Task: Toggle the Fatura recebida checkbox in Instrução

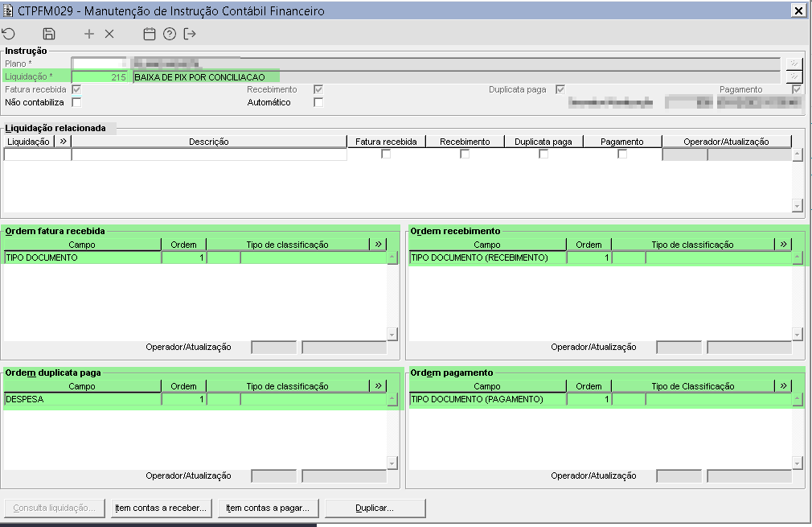Action: [x=76, y=89]
